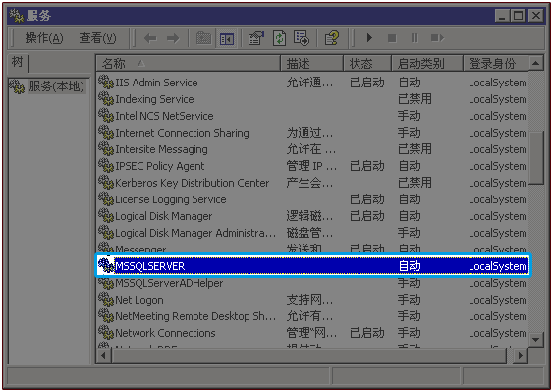Select Kerberos Key Distribution Center service
The image size is (553, 392).
click(312, 183)
